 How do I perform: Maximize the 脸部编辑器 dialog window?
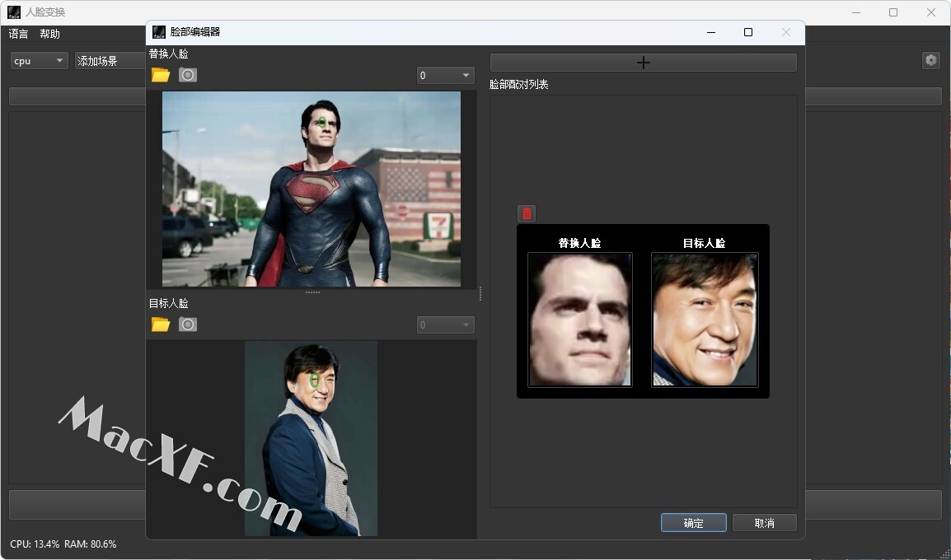747,32
